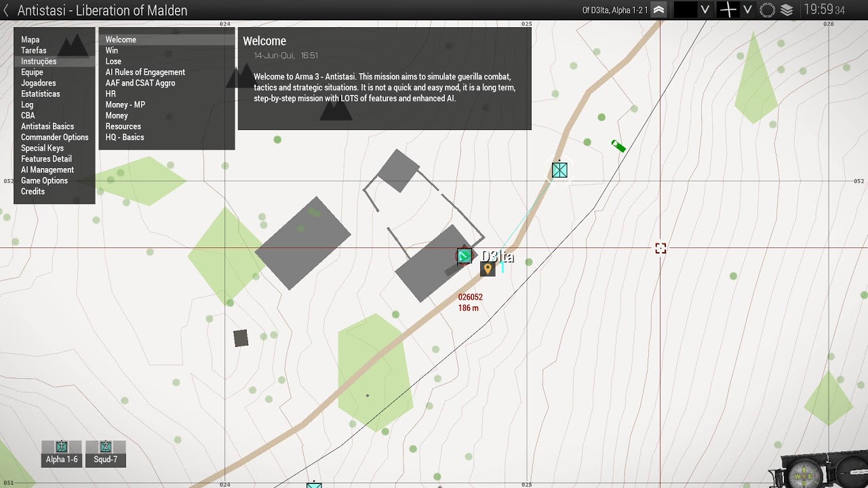This screenshot has height=488, width=868.
Task: Open the black marker color dropdown arrow
Action: click(x=705, y=9)
